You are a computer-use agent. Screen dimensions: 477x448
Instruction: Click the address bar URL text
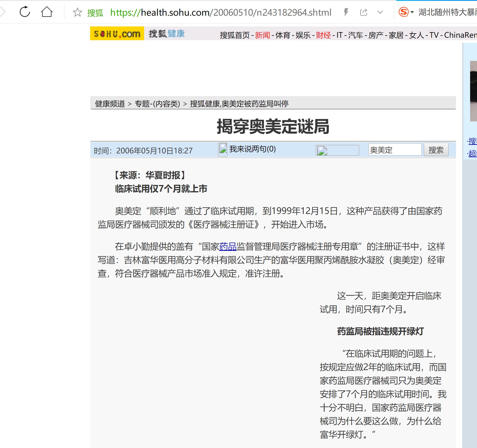click(221, 12)
